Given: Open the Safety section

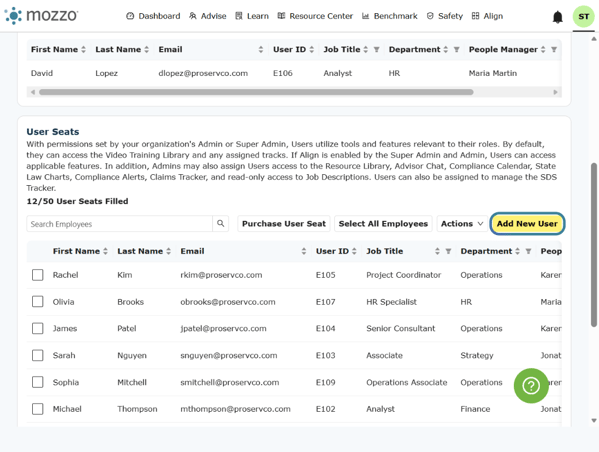Looking at the screenshot, I should coord(445,16).
